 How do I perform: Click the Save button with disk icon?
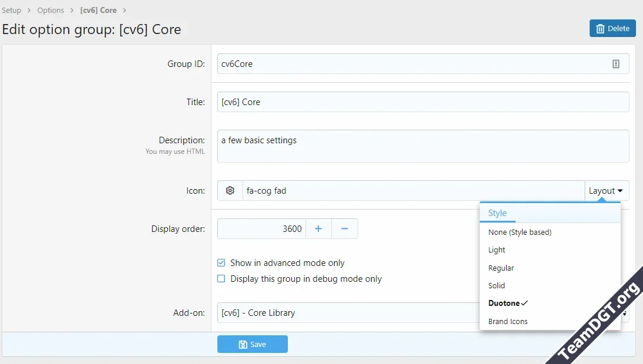tap(253, 345)
